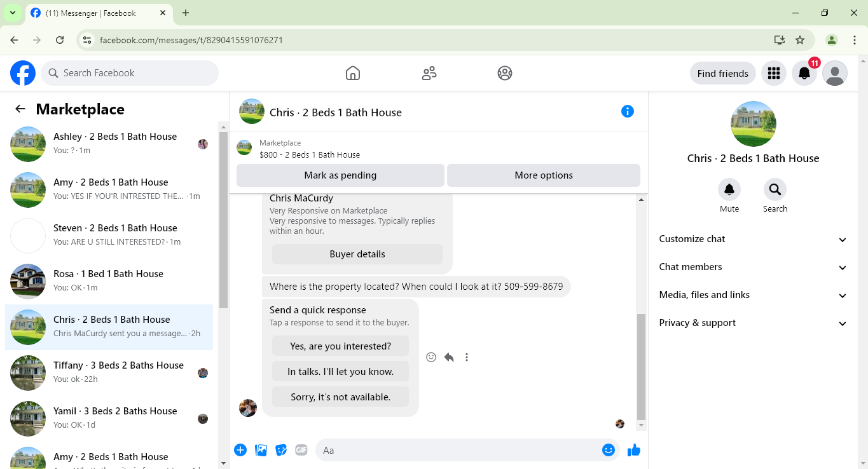Focus the Search Facebook field
The width and height of the screenshot is (868, 469).
[130, 73]
